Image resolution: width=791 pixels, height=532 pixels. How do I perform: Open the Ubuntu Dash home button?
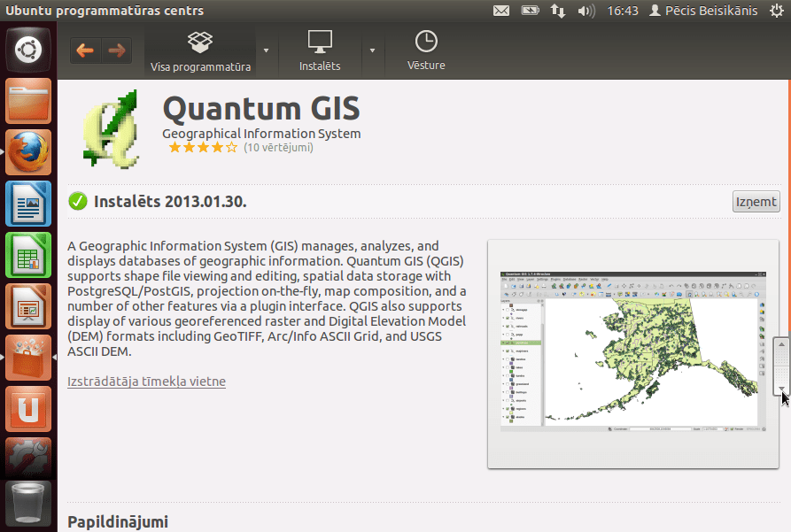28,50
